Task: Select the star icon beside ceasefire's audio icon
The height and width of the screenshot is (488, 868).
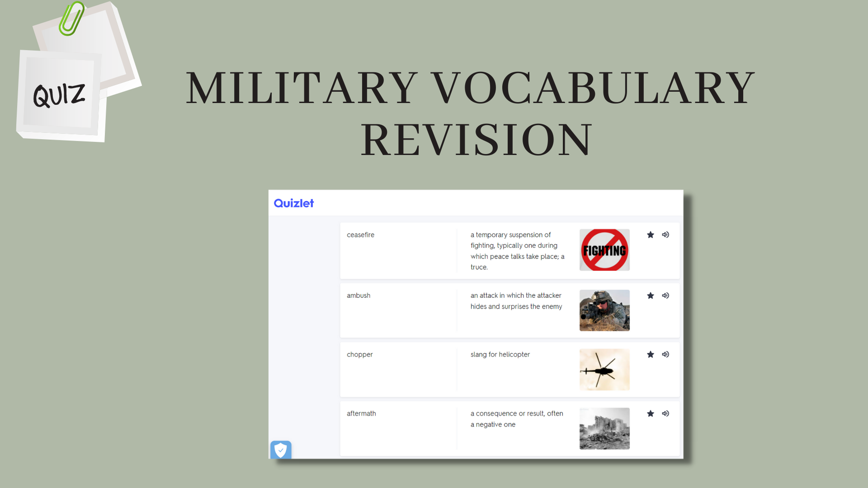Action: (x=650, y=235)
